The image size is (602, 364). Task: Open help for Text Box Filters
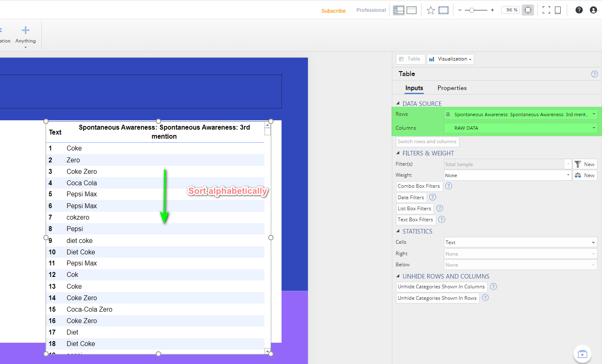coord(442,220)
